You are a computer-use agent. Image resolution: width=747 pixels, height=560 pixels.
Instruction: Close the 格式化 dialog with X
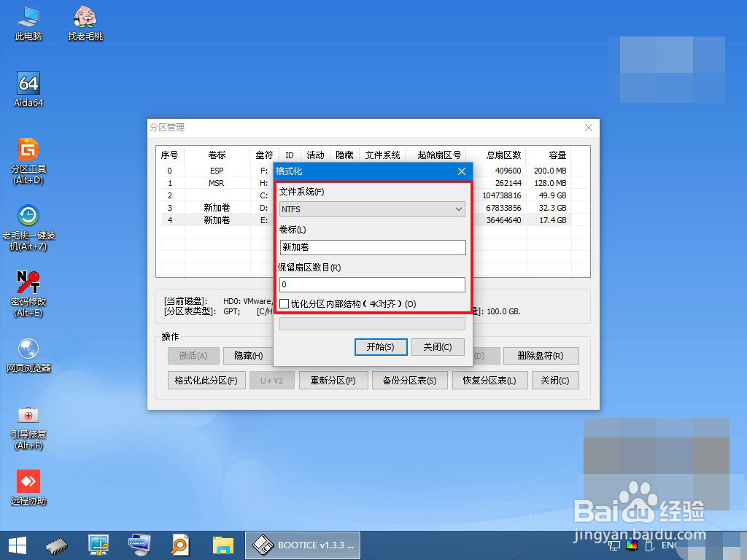(462, 171)
